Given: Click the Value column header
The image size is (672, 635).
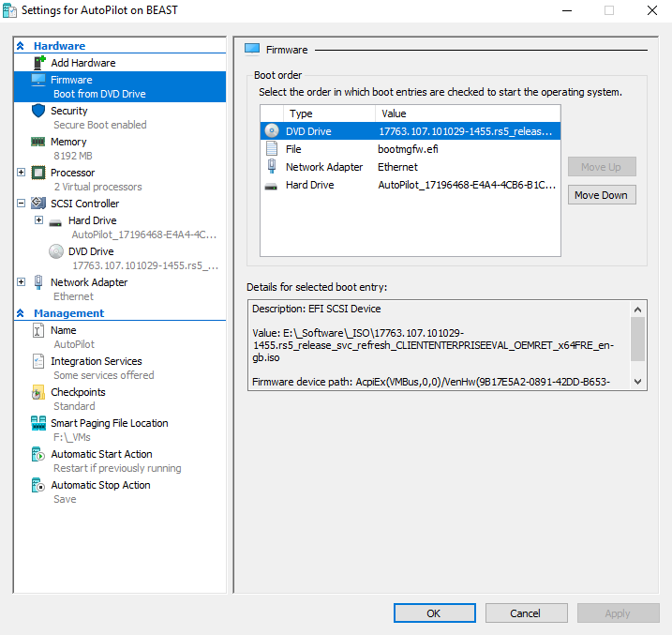Looking at the screenshot, I should pyautogui.click(x=468, y=113).
